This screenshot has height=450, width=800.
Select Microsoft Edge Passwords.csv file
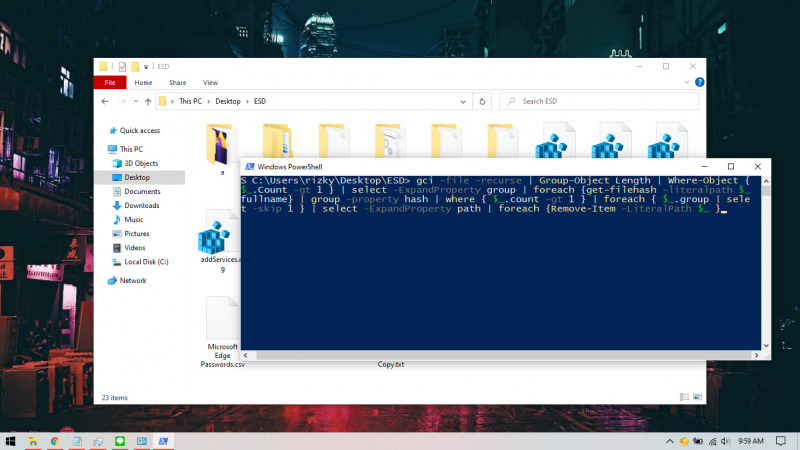pyautogui.click(x=222, y=332)
